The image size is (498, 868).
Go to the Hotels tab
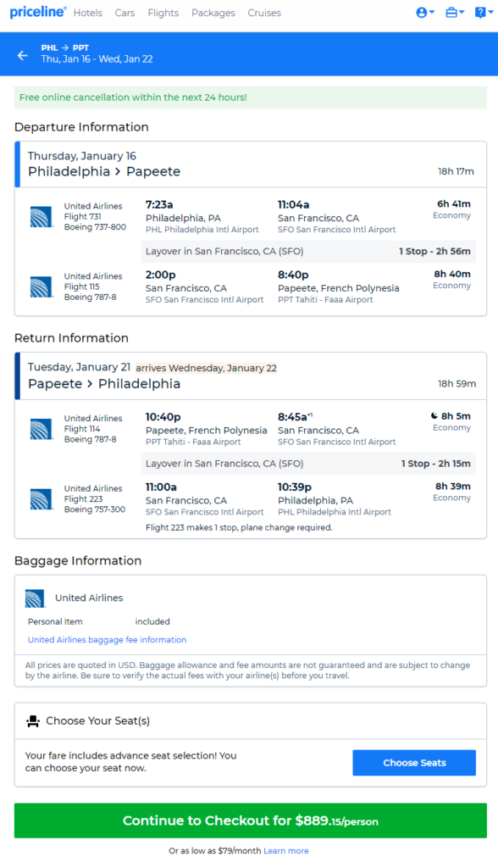(x=88, y=13)
